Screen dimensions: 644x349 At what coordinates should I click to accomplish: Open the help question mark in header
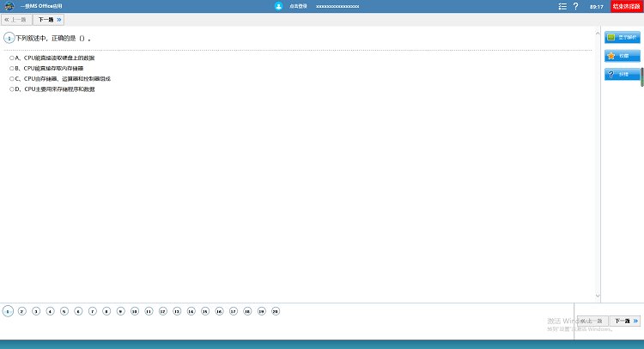click(576, 7)
